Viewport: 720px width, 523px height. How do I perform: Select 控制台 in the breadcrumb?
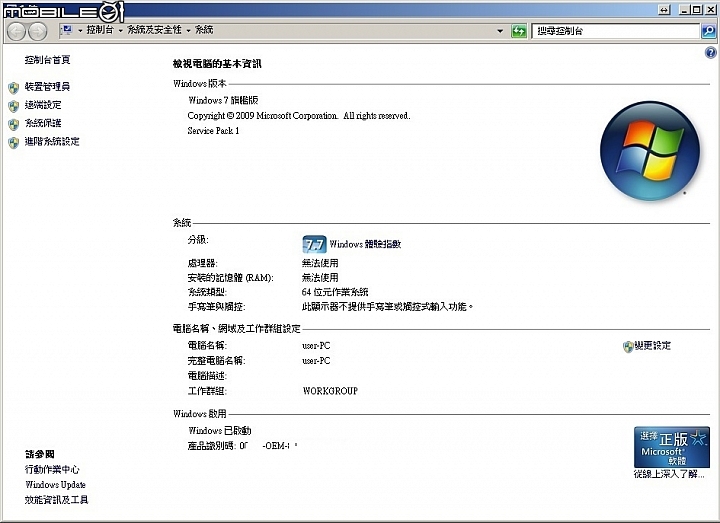pos(100,30)
